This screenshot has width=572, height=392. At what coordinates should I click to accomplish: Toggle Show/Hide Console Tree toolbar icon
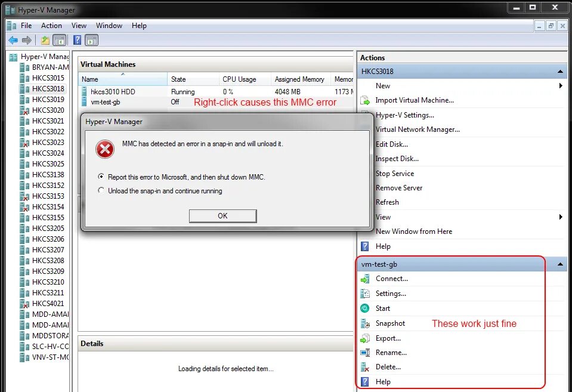[60, 40]
